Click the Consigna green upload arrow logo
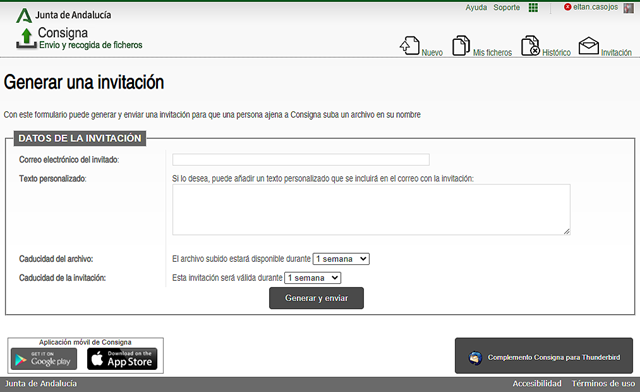The image size is (640, 392). tap(26, 38)
